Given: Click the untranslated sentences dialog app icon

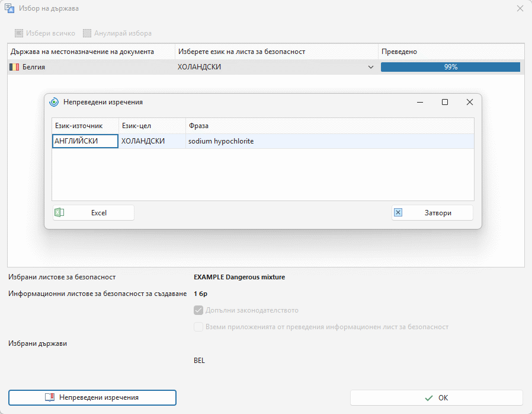Looking at the screenshot, I should click(54, 102).
